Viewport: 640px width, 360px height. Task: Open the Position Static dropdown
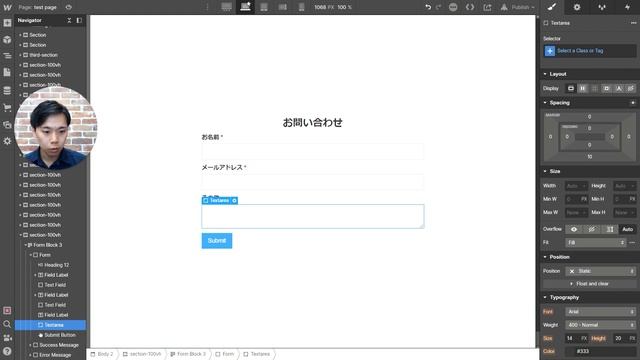pos(601,271)
